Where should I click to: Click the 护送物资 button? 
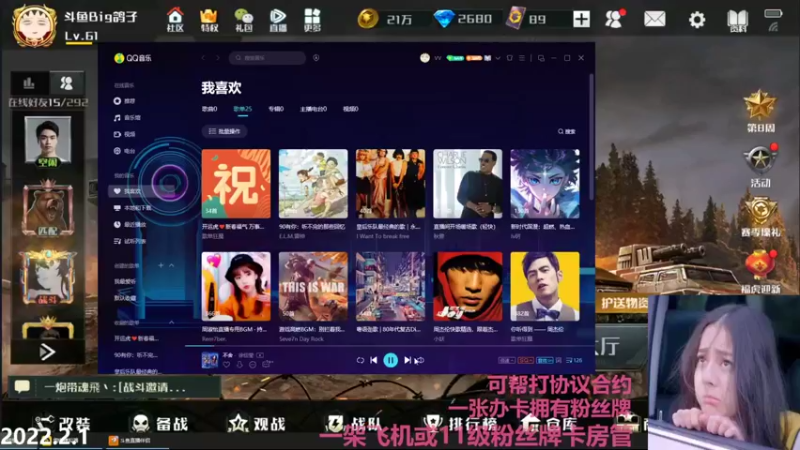coord(622,304)
